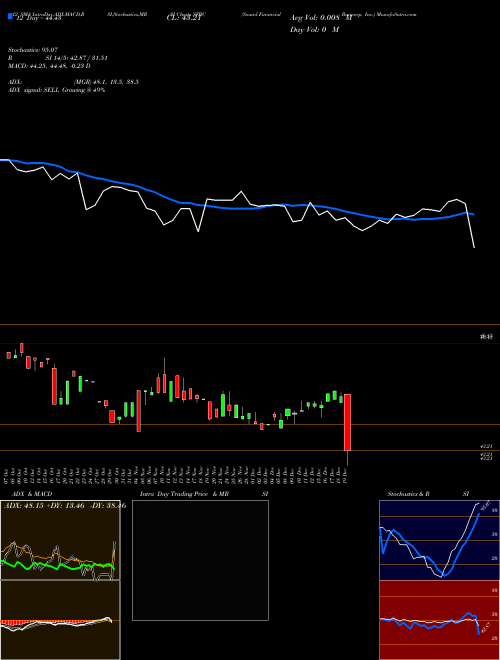This screenshot has width=500, height=660.
Task: Open the empty intraday trading price panel
Action: coord(200,560)
